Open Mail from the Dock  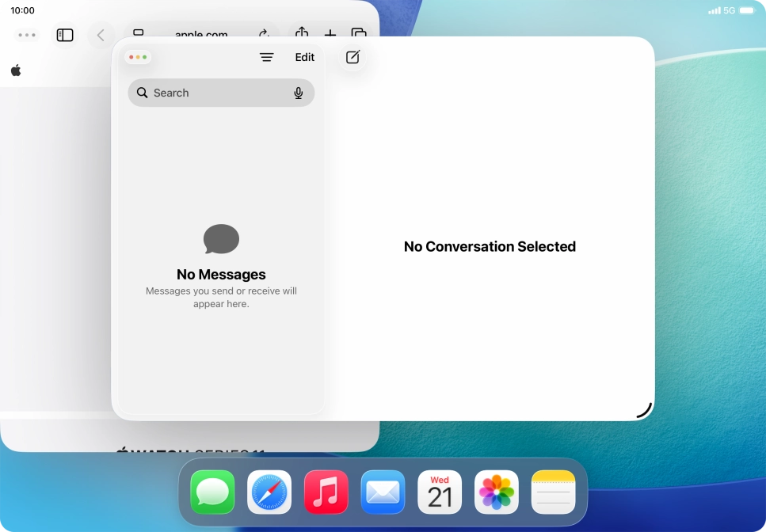[383, 492]
